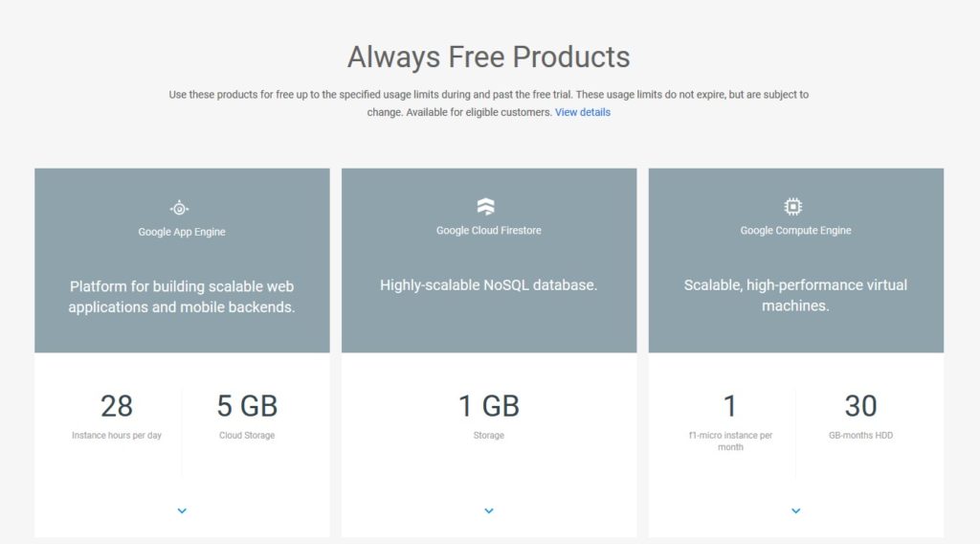Image resolution: width=980 pixels, height=544 pixels.
Task: Click the Google Compute Engine chip icon
Action: click(x=793, y=206)
